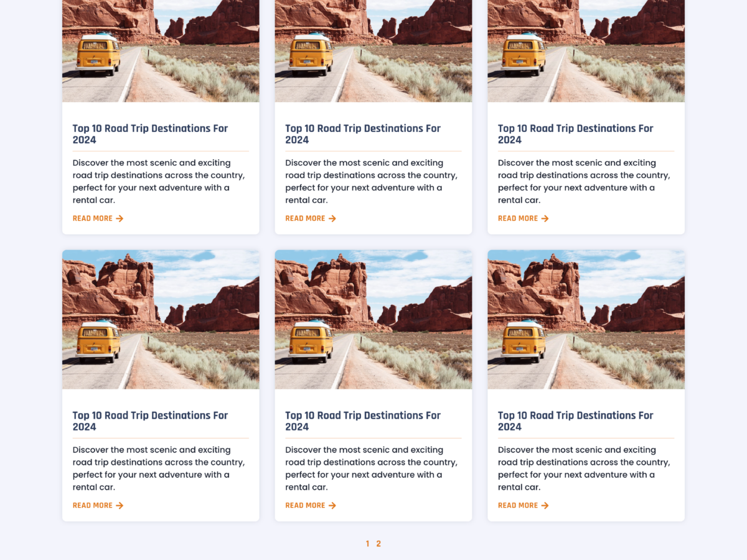This screenshot has height=560, width=747.
Task: Select page 1 in the pagination
Action: click(367, 544)
